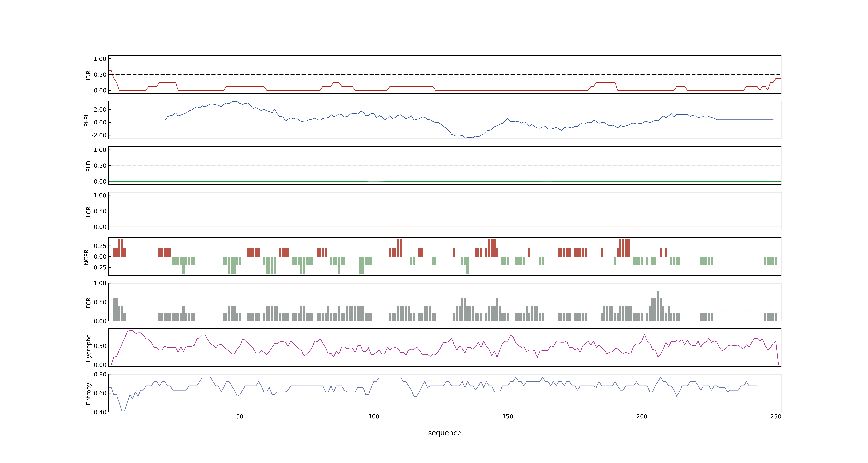Click the tall red NCPR bars near position 194

tap(624, 248)
